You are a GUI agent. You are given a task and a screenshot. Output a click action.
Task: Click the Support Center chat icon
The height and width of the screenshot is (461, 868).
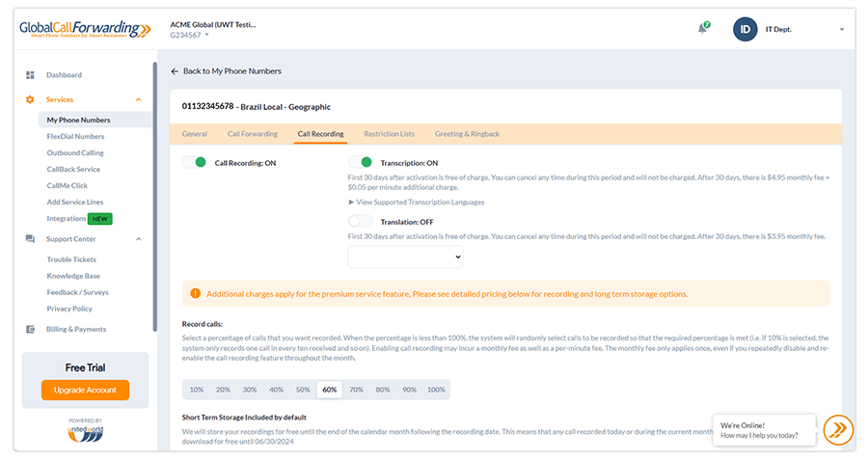click(x=30, y=239)
